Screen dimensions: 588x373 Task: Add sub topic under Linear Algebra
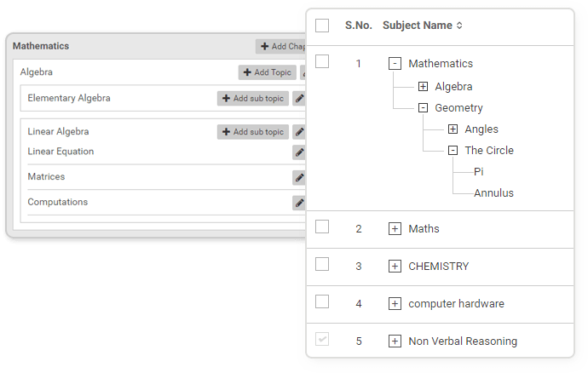[252, 132]
